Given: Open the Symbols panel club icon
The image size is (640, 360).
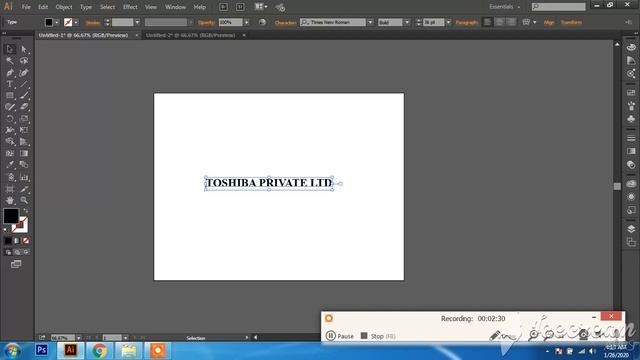Looking at the screenshot, I should click(x=631, y=119).
